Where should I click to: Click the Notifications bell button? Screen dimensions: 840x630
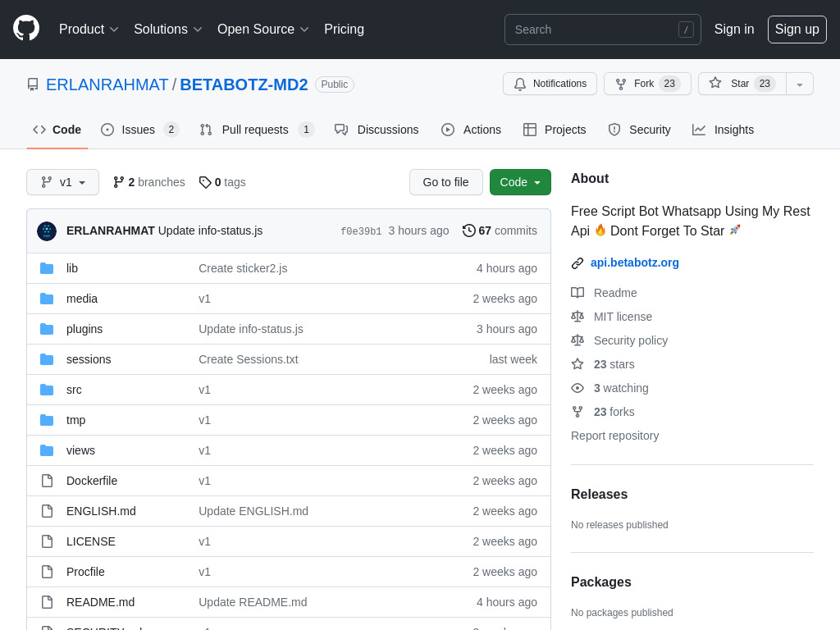[550, 84]
